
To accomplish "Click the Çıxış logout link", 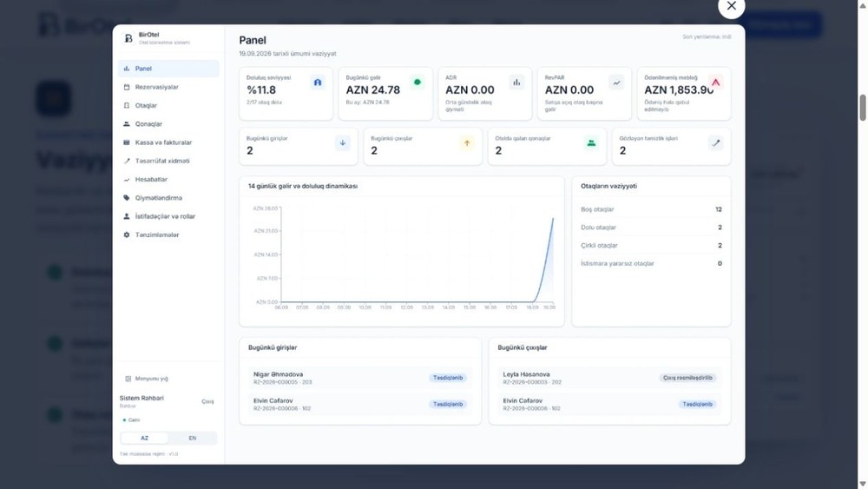I will coord(207,401).
